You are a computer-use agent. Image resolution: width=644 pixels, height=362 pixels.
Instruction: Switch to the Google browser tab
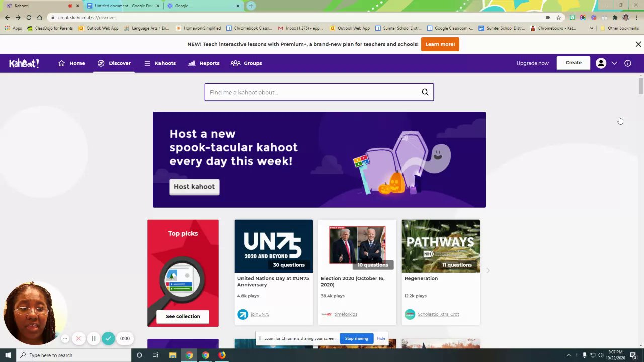(x=204, y=6)
